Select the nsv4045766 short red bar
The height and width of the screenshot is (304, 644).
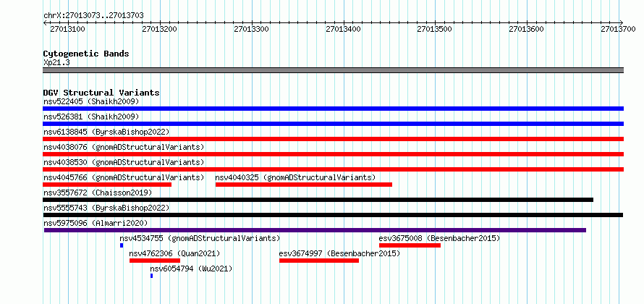(x=107, y=185)
